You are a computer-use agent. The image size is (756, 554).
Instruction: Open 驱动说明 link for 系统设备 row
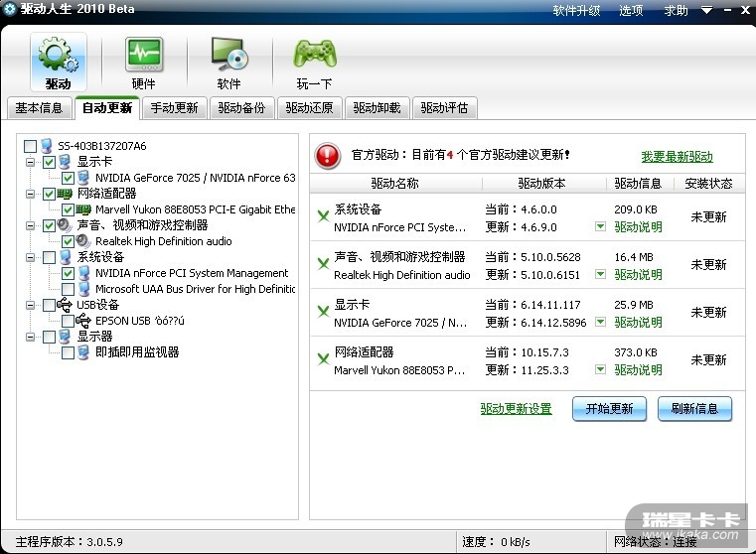(x=638, y=227)
